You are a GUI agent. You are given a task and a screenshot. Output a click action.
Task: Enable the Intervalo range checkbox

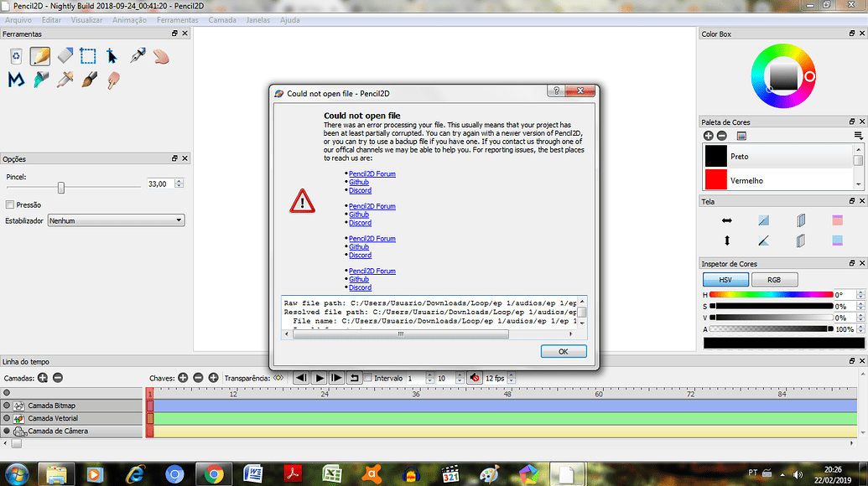pos(367,378)
